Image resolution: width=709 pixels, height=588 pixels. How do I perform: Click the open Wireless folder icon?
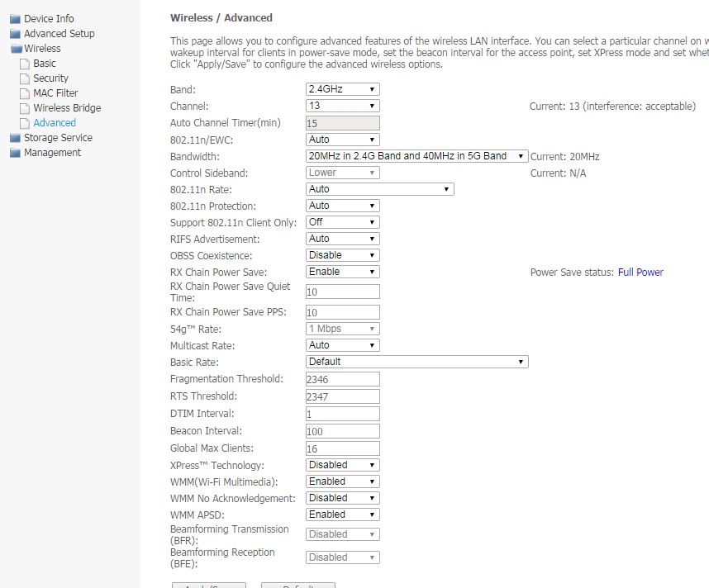(x=17, y=49)
